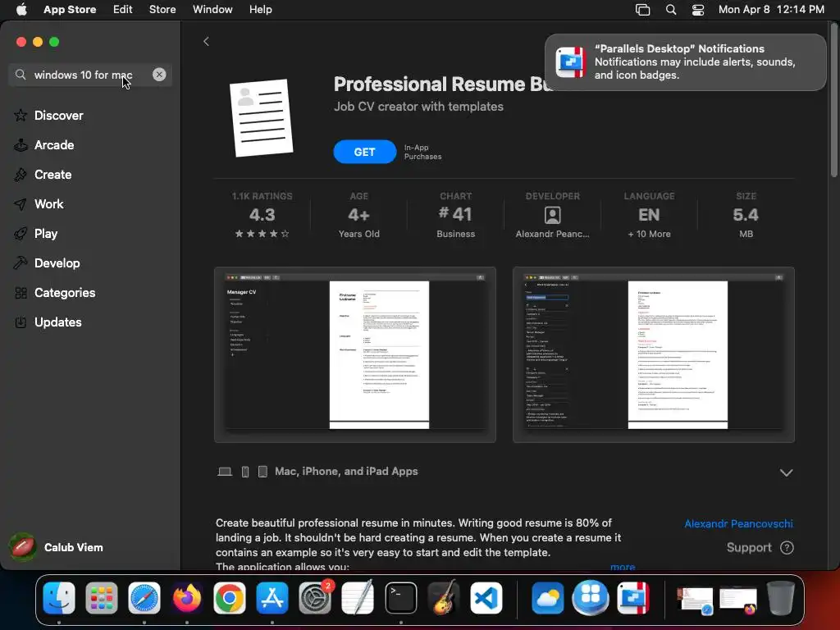The image size is (840, 630).
Task: Click the 5.4 MB size info
Action: pyautogui.click(x=746, y=215)
